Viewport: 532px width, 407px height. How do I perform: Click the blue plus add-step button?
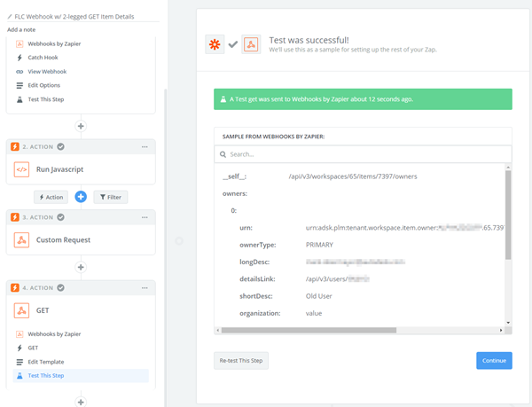tap(81, 196)
